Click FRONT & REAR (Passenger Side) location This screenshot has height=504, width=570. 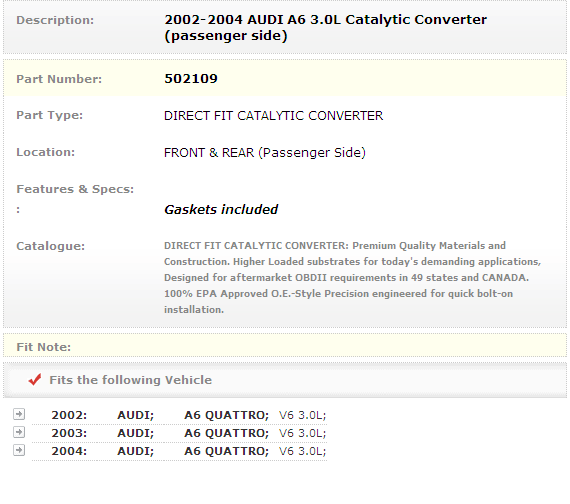(265, 153)
